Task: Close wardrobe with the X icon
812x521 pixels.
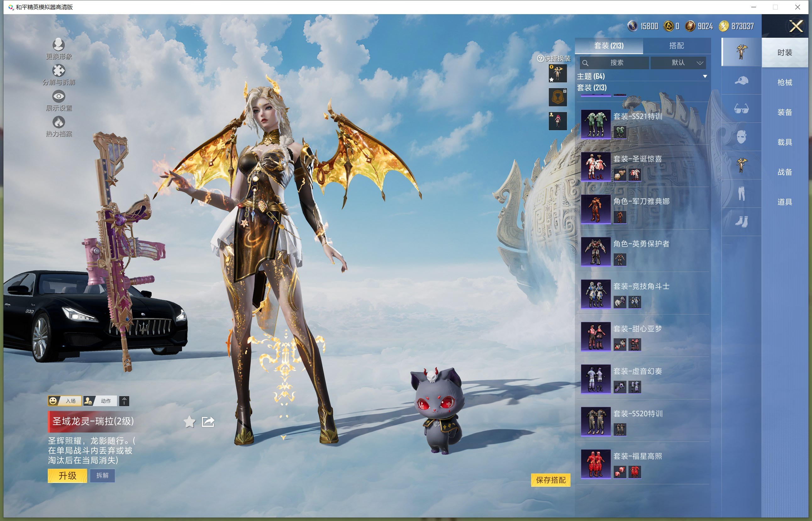Action: coord(796,26)
